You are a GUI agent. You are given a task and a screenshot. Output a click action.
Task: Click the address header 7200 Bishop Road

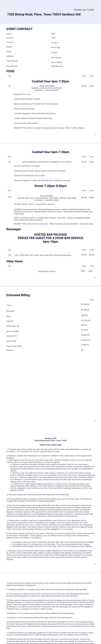click(44, 15)
